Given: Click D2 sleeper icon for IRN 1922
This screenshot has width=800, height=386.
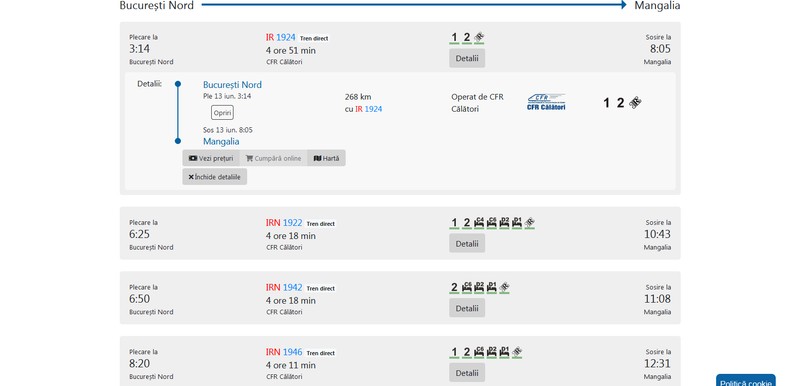Looking at the screenshot, I should [504, 223].
